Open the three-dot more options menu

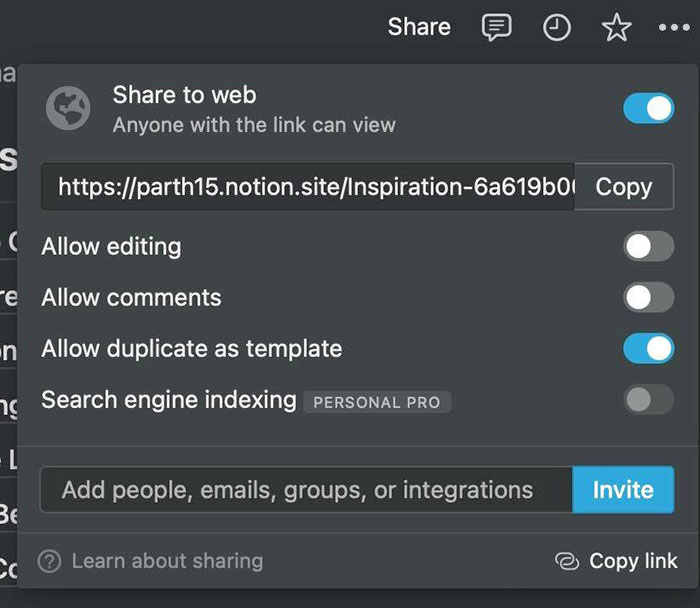tap(674, 28)
